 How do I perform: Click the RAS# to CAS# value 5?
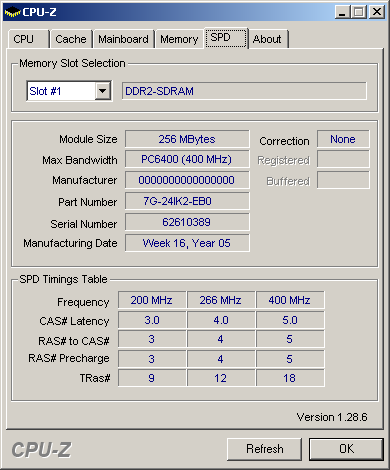click(x=290, y=339)
